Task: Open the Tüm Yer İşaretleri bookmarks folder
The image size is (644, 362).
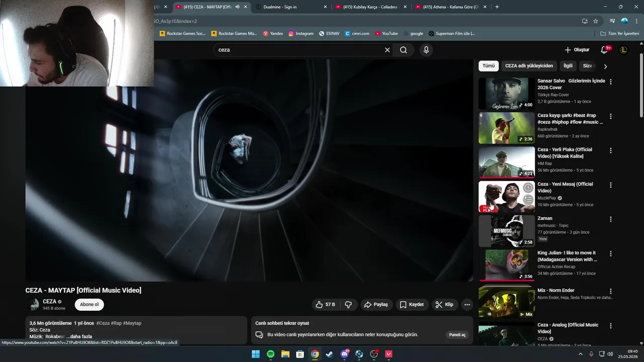Action: pos(620,34)
